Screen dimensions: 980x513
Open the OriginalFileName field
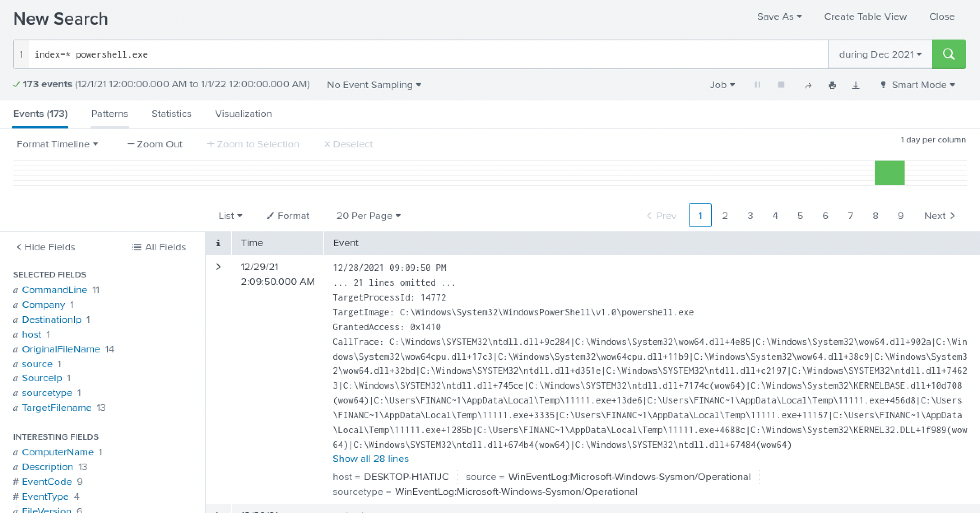[61, 349]
